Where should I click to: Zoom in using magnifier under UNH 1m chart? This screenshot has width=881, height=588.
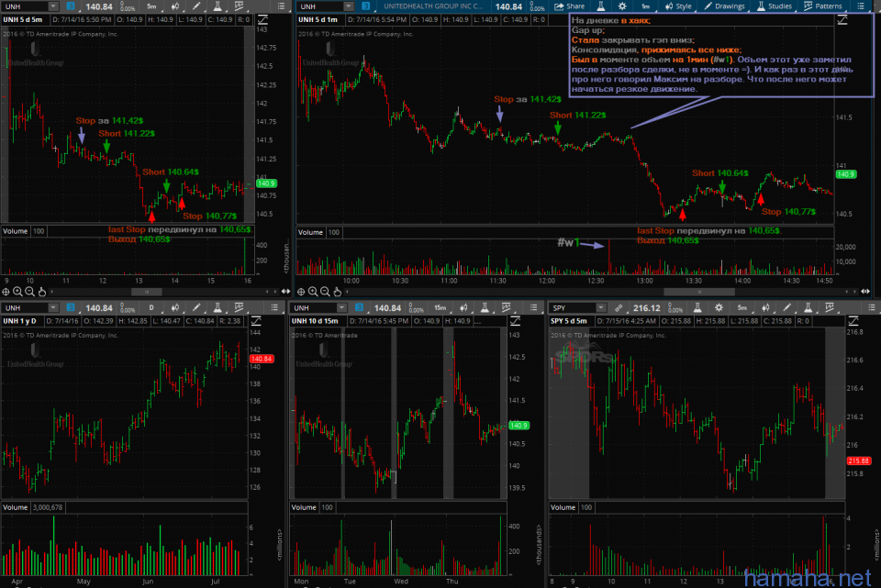pyautogui.click(x=313, y=292)
